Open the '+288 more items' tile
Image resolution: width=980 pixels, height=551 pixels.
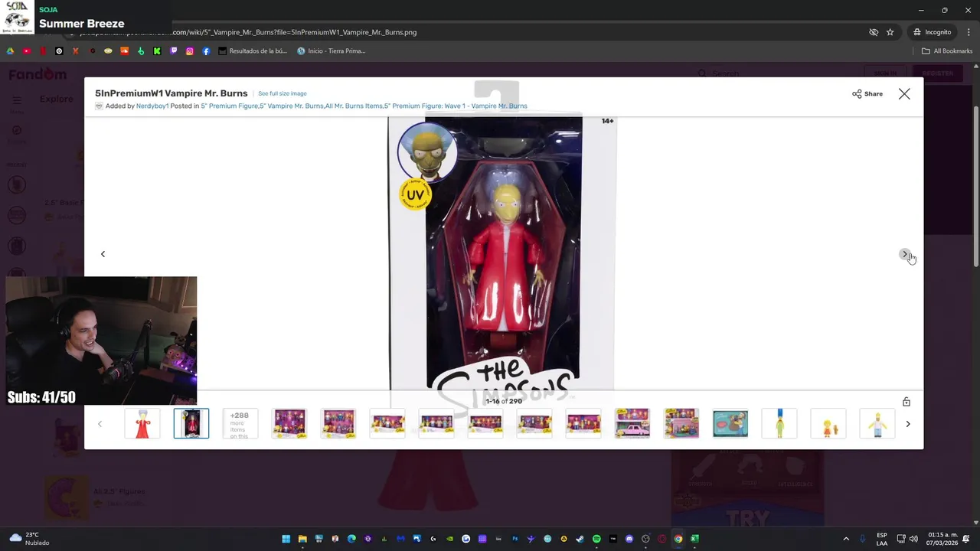tap(240, 423)
